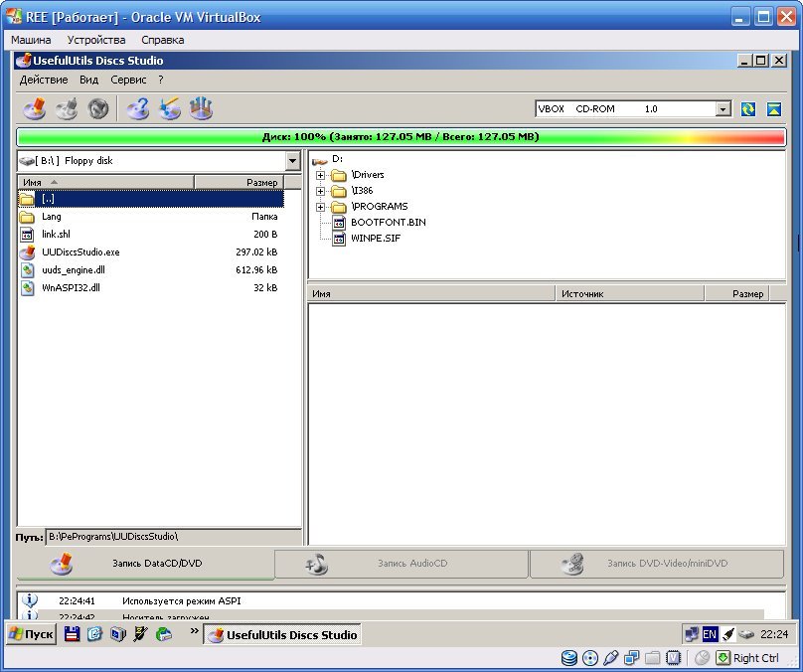Expand the \Drivers folder tree node
This screenshot has width=803, height=672.
pyautogui.click(x=321, y=175)
